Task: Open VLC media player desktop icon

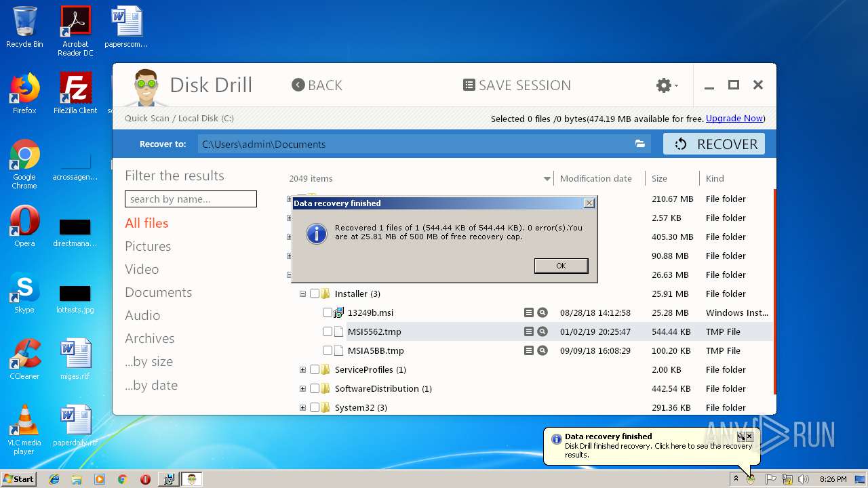Action: [24, 430]
